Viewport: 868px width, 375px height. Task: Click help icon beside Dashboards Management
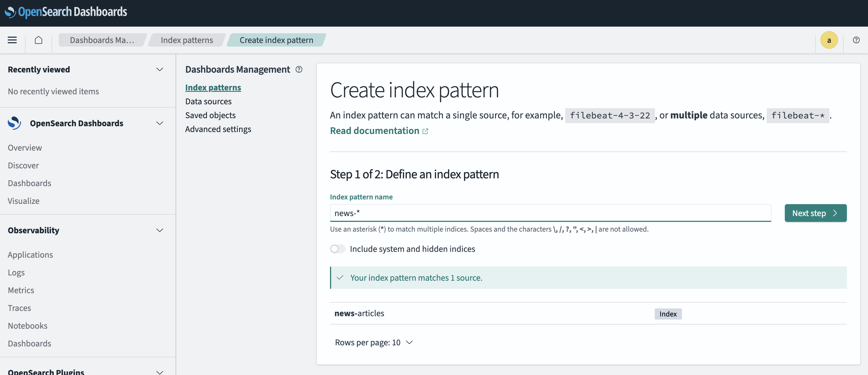[299, 69]
